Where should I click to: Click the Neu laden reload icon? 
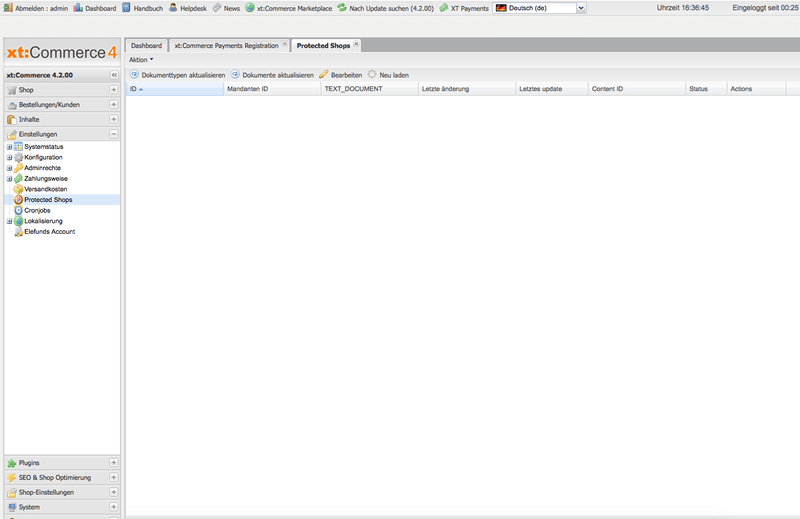pos(372,74)
